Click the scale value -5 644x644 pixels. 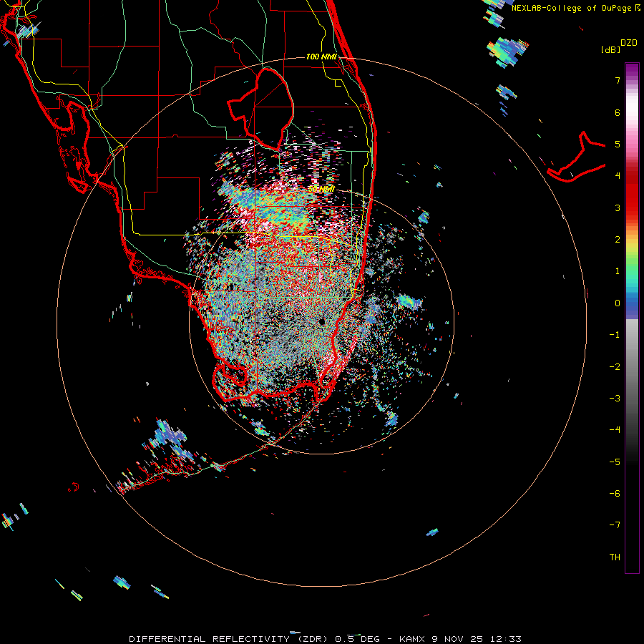[x=615, y=462]
